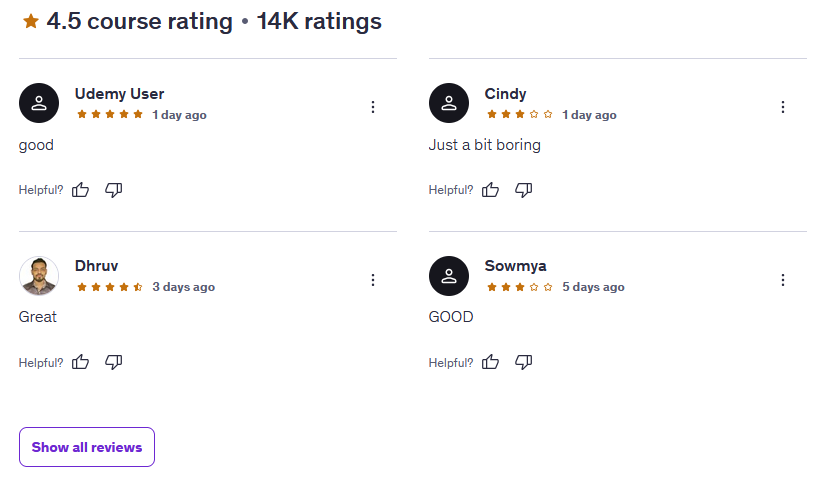Give thumbs up to Dhruv's review
Screen dimensions: 820x480
click(81, 362)
